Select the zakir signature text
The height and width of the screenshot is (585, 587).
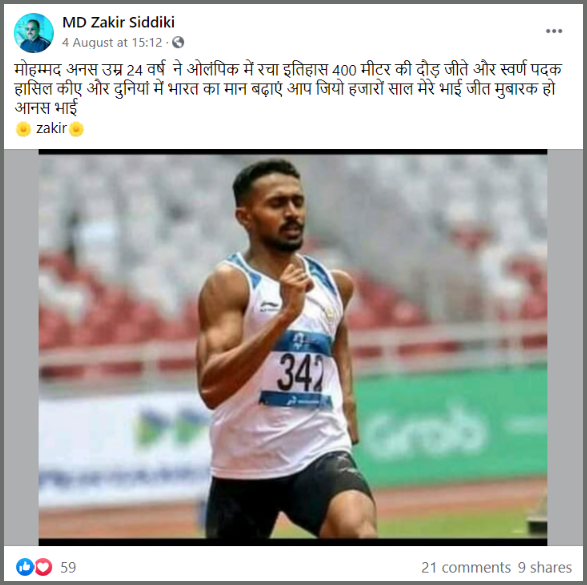coord(51,128)
